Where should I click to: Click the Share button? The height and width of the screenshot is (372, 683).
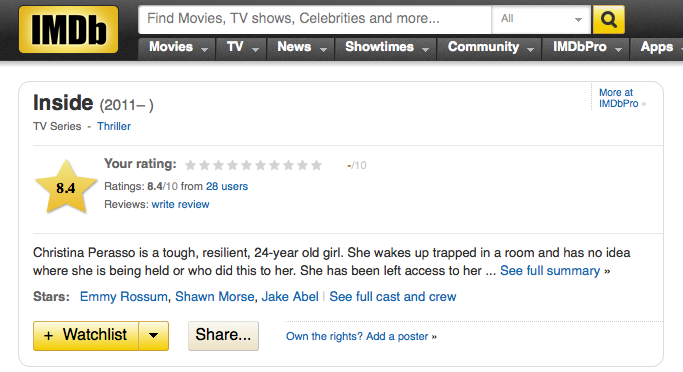(223, 335)
